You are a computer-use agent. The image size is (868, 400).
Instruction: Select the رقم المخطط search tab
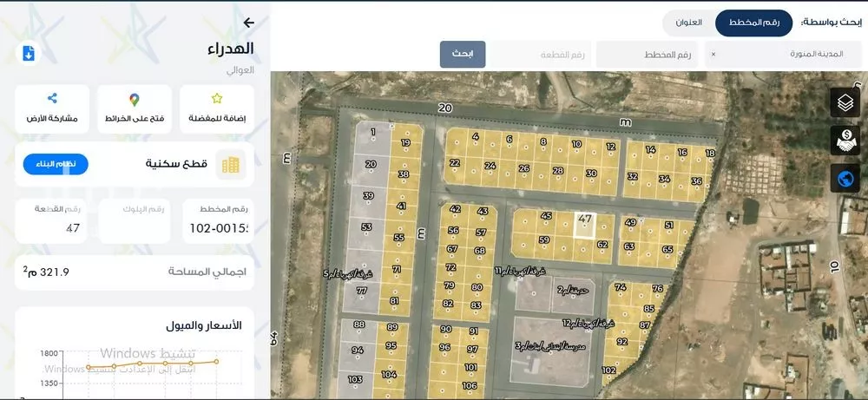tap(754, 23)
